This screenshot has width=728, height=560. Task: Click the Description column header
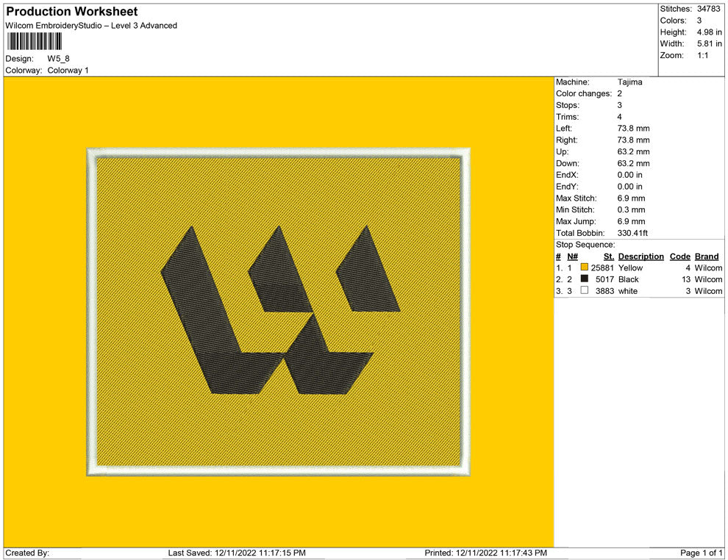click(640, 256)
